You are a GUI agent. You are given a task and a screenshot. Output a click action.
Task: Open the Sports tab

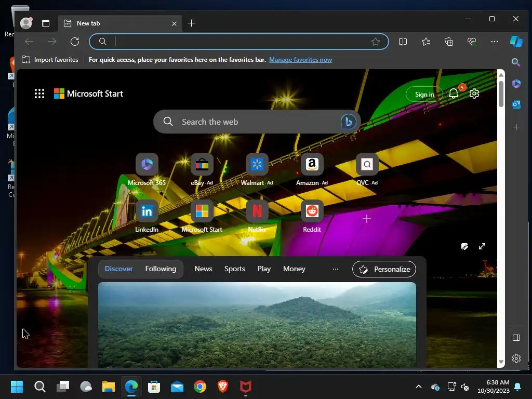234,269
